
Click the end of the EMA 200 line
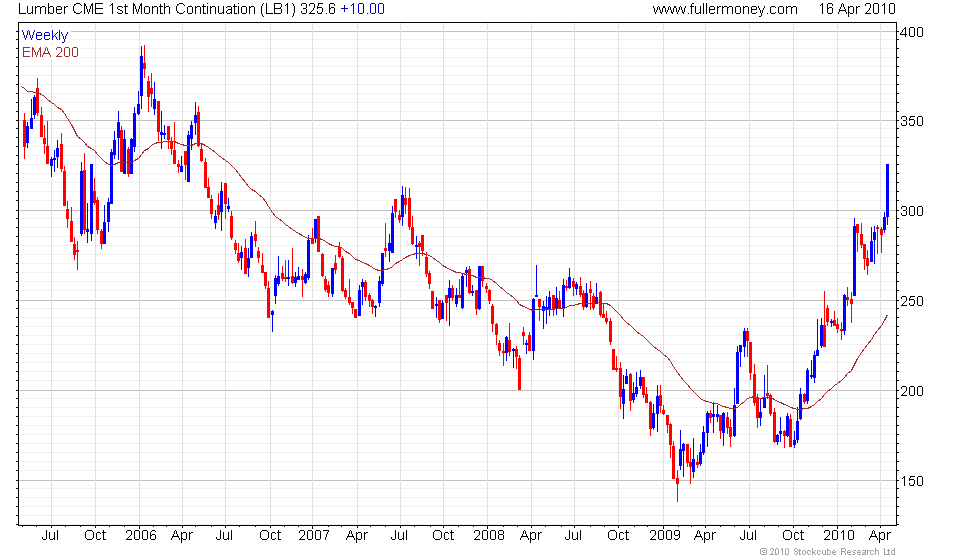coord(887,316)
